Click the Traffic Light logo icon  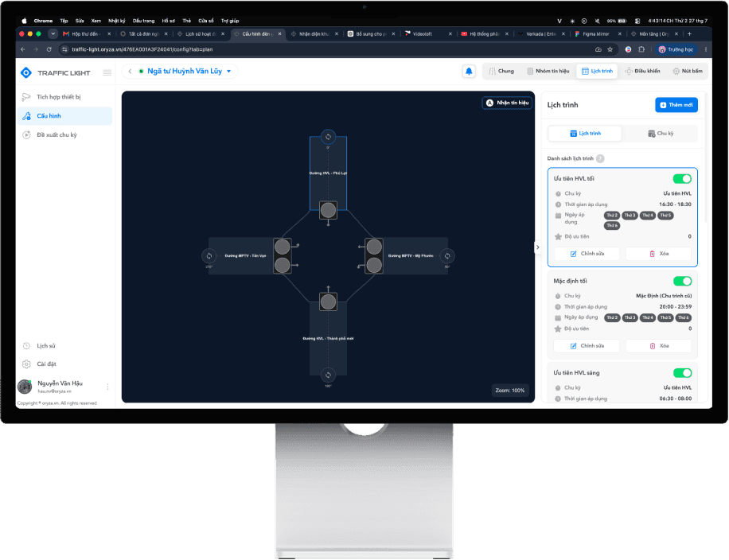click(26, 72)
